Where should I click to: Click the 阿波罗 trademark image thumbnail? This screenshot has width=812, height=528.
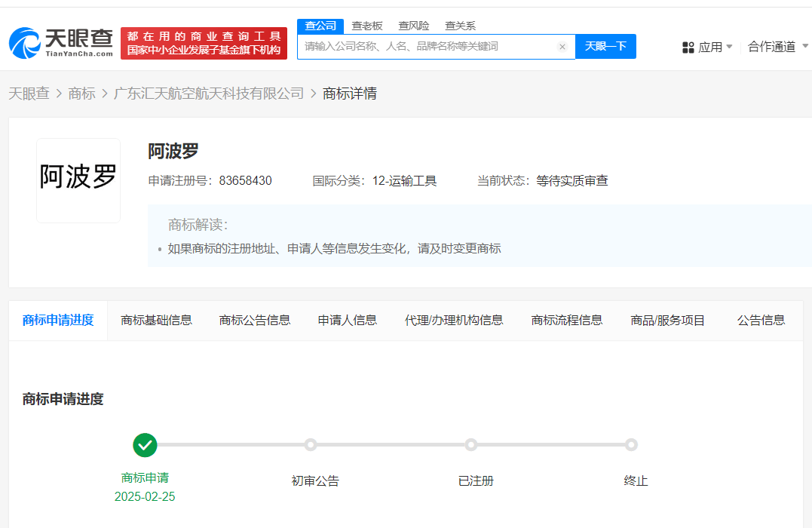click(78, 180)
